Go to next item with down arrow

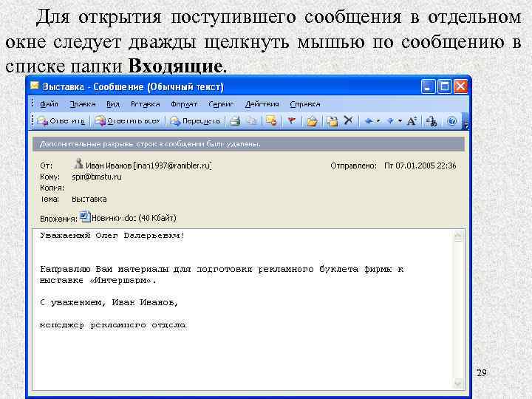[391, 120]
